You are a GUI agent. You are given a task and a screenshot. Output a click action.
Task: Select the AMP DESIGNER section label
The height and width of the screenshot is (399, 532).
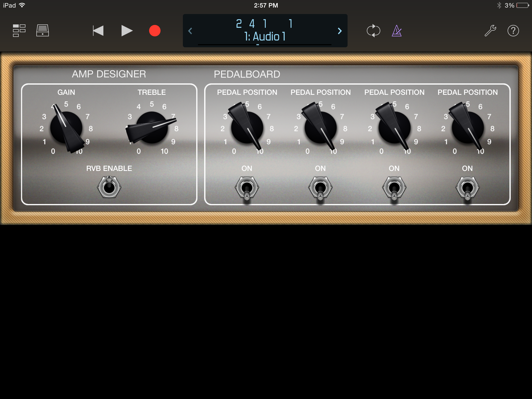coord(109,74)
